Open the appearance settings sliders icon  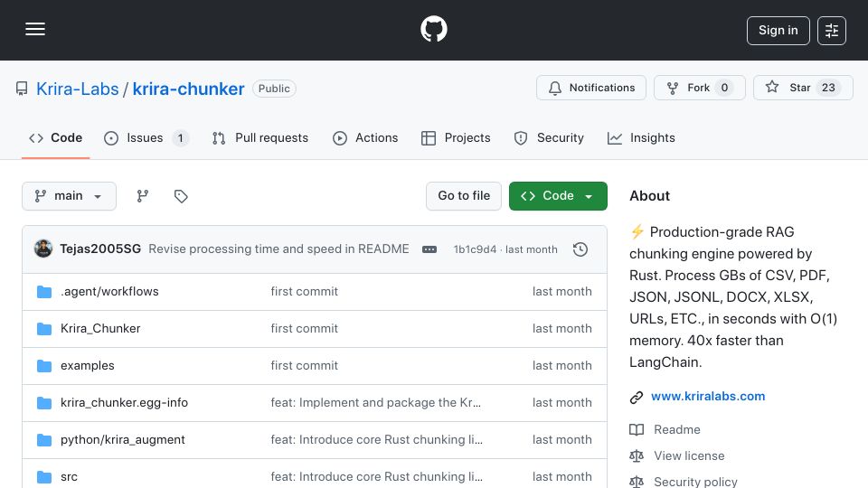832,31
